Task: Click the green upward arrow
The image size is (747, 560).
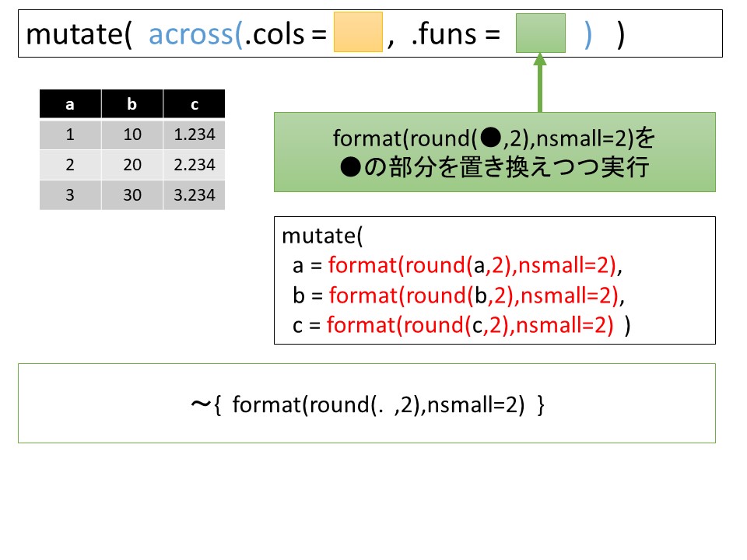Action: click(539, 84)
